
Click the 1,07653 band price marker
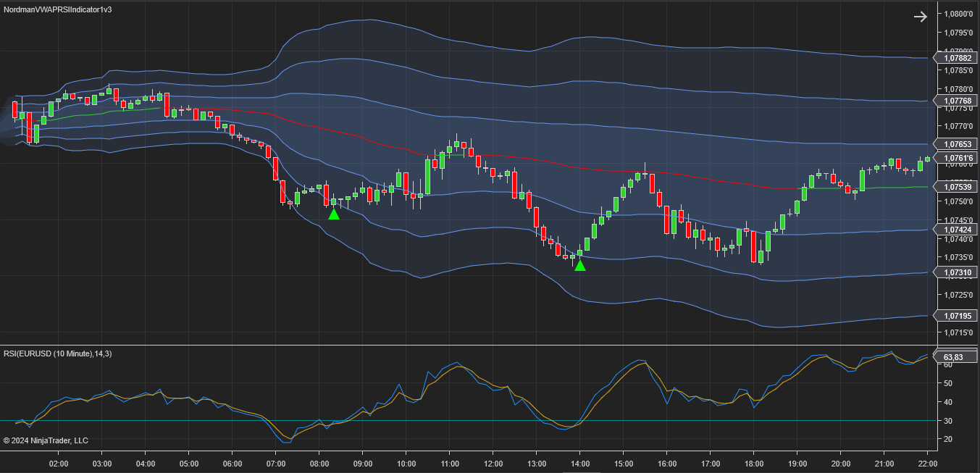[956, 144]
